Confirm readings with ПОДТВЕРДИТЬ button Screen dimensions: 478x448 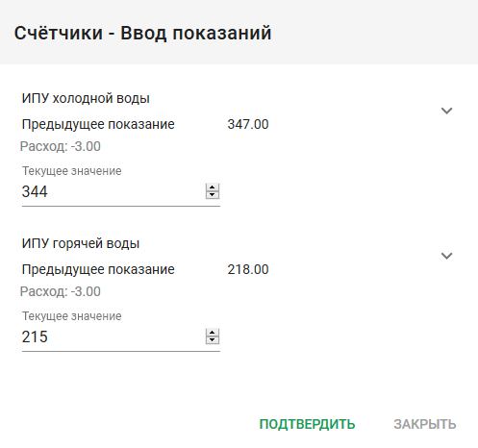click(x=307, y=424)
